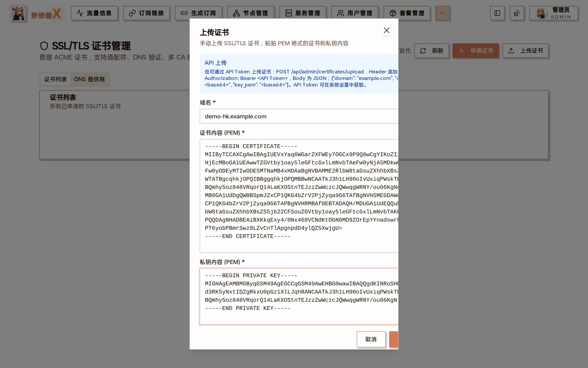Image resolution: width=588 pixels, height=368 pixels.
Task: Click the 上传证书 button on the page
Action: point(525,51)
